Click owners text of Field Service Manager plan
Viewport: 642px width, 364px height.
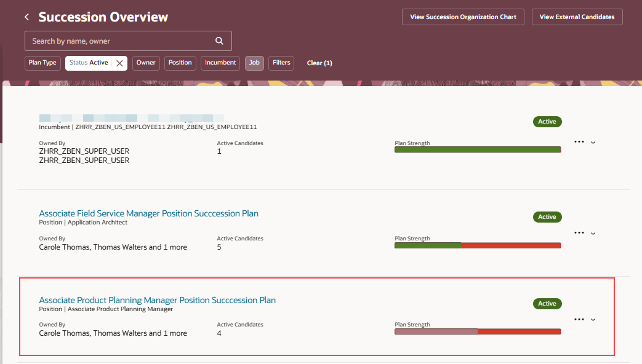pyautogui.click(x=113, y=247)
